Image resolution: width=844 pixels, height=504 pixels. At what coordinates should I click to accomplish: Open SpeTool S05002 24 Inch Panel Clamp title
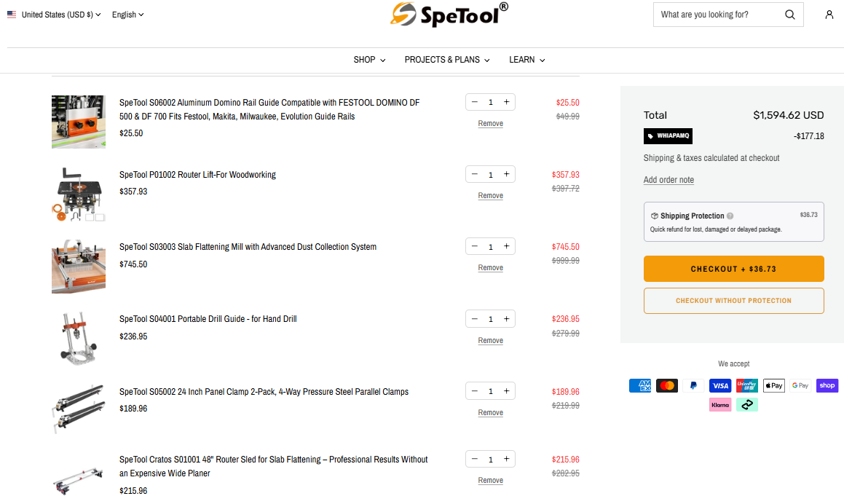click(264, 391)
